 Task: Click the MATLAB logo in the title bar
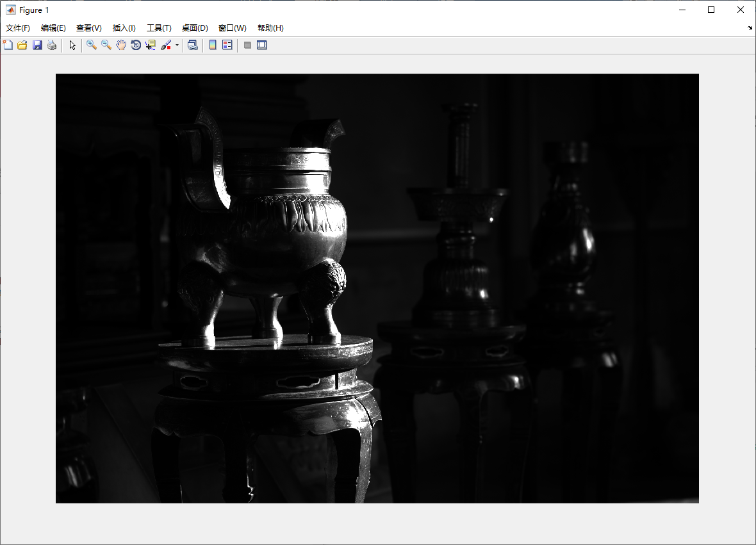10,10
